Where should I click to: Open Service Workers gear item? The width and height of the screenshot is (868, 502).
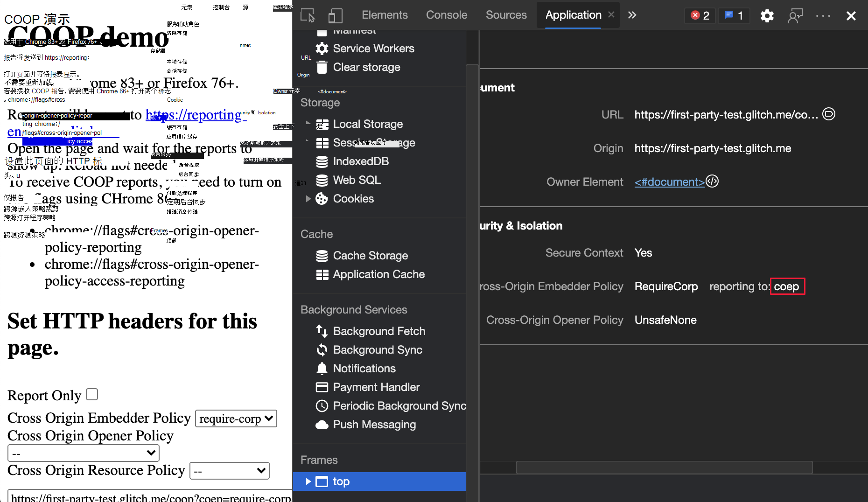322,49
